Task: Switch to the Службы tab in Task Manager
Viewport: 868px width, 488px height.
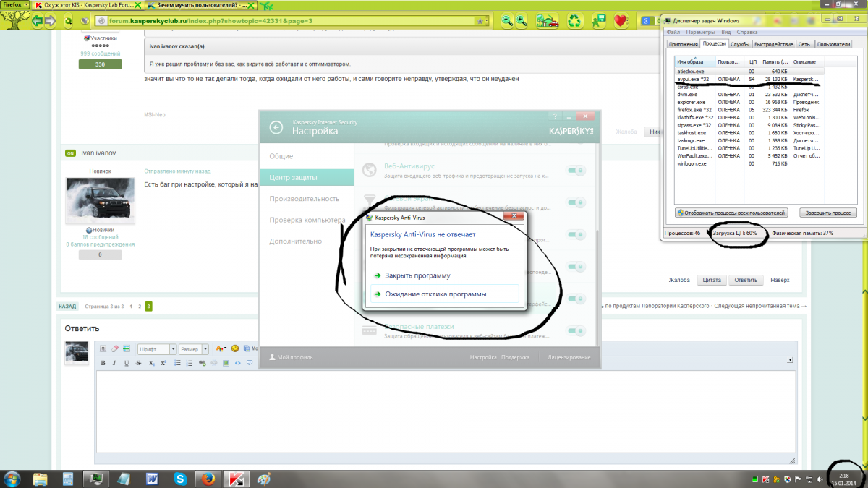Action: 740,44
